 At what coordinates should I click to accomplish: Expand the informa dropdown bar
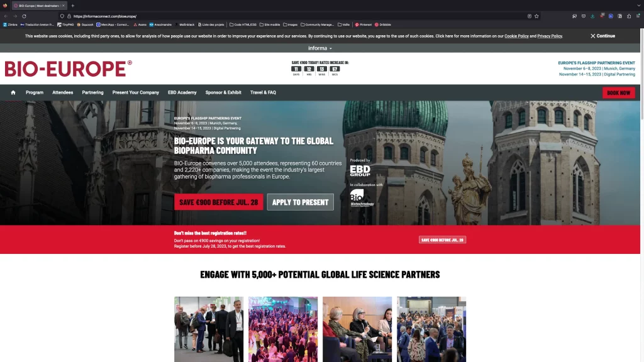(x=320, y=48)
